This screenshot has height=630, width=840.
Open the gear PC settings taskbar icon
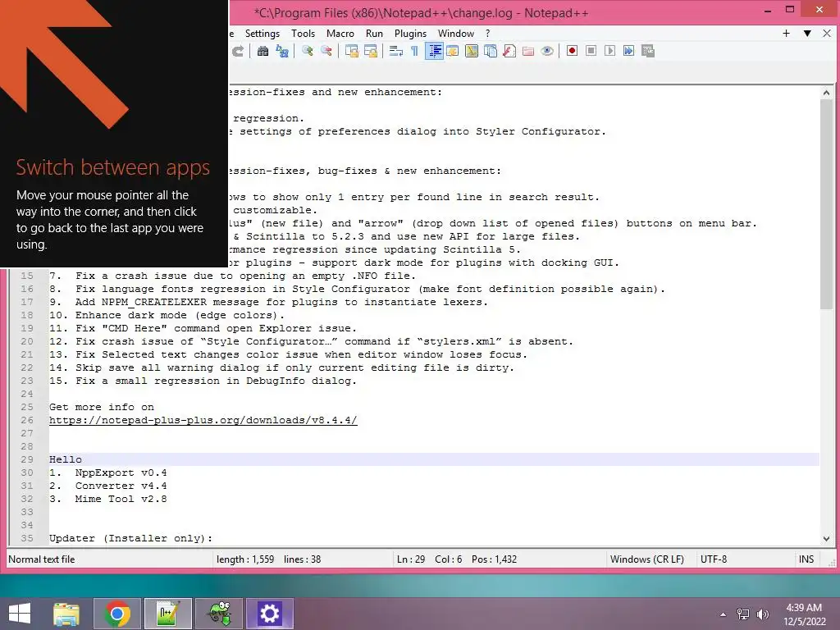[x=269, y=614]
